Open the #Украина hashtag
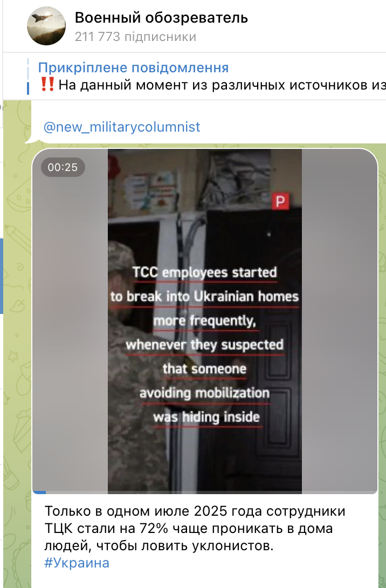Viewport: 386px width, 588px height. click(x=77, y=563)
